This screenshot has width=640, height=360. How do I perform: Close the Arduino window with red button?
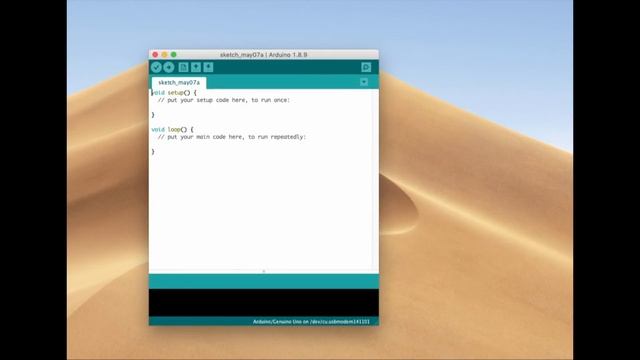pos(155,55)
